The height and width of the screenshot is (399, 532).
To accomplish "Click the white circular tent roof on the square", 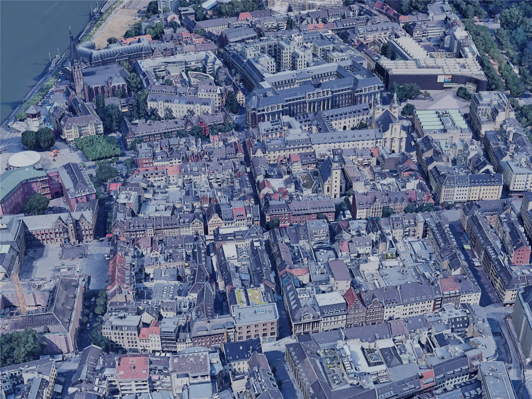I will tap(24, 159).
